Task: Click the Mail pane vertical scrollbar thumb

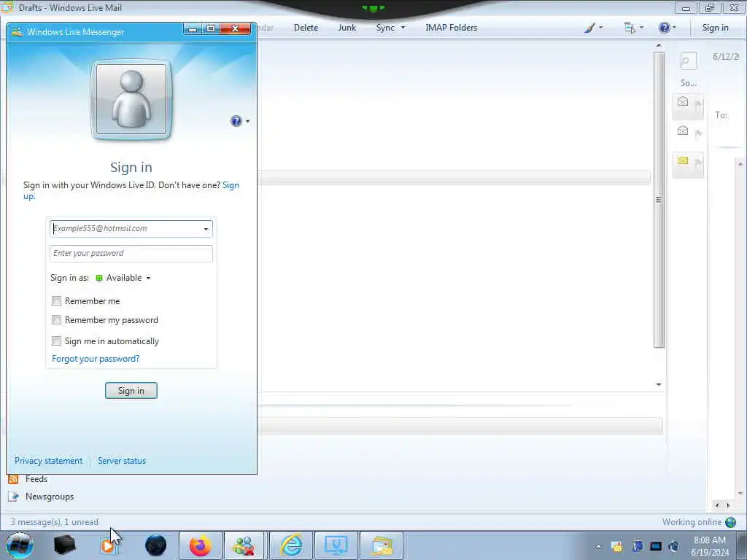Action: coord(659,200)
